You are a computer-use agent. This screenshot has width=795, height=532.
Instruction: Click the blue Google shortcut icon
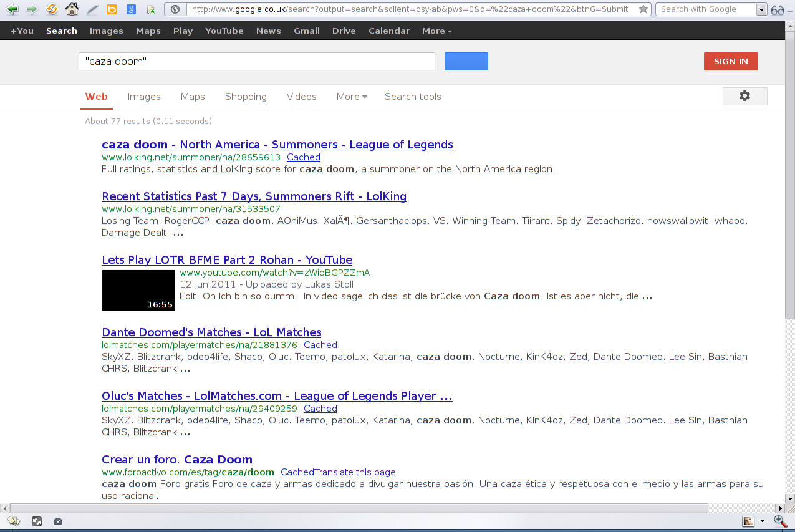point(131,9)
